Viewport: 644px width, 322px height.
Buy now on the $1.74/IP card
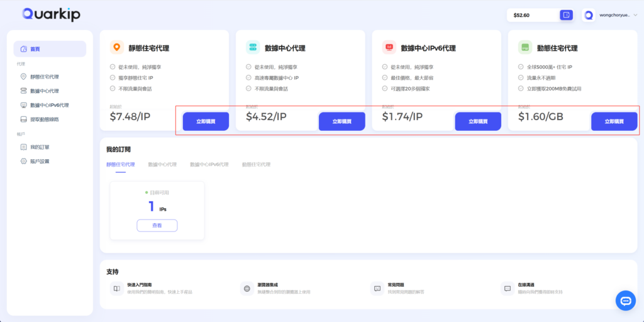478,121
